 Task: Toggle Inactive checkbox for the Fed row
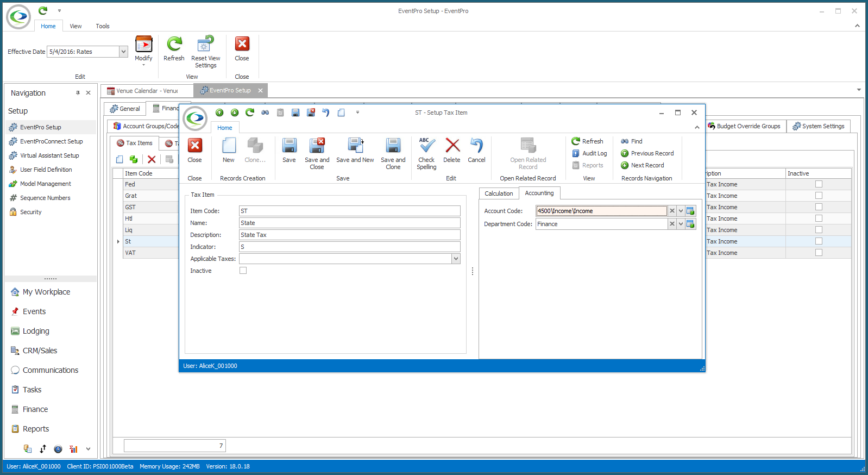pos(819,184)
